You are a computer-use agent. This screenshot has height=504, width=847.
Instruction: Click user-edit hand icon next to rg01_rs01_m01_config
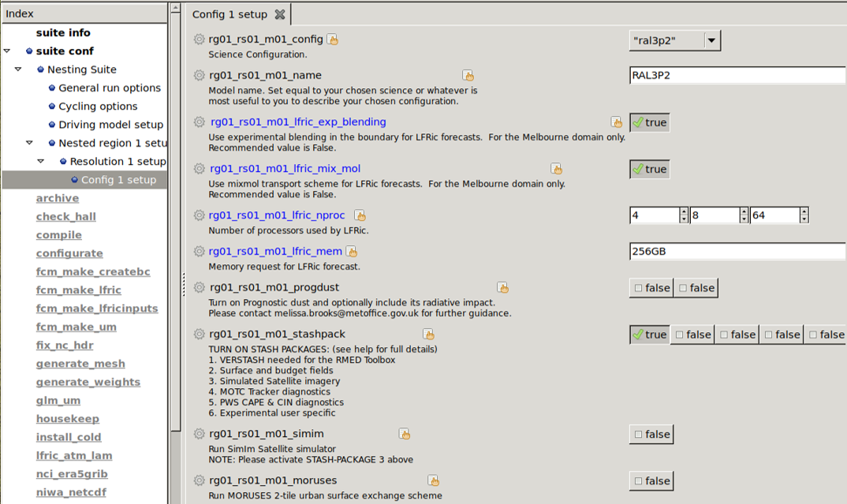(x=333, y=39)
